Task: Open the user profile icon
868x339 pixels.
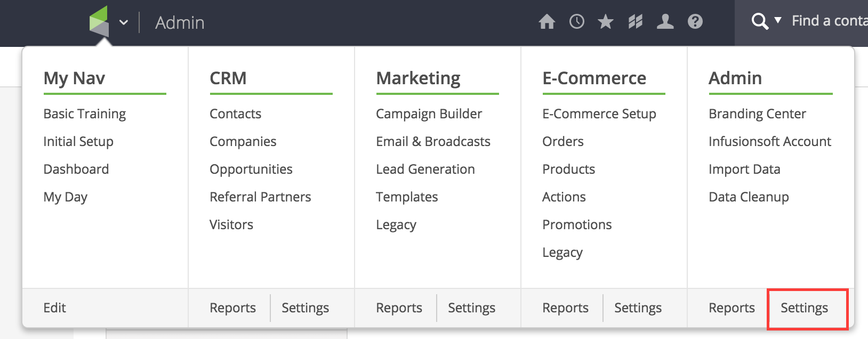Action: [x=665, y=22]
